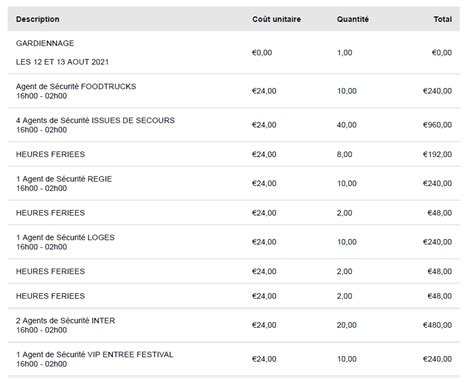
Task: Click the Coût unitaire column header
Action: coord(276,19)
